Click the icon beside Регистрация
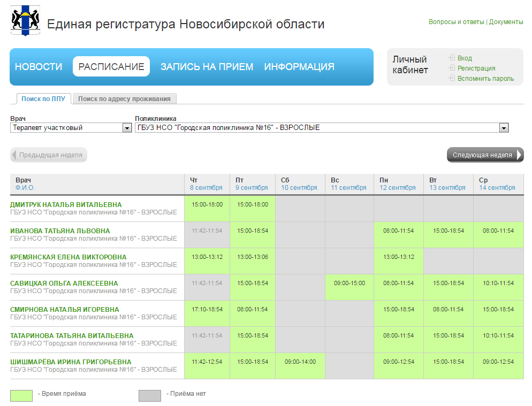 coord(452,68)
